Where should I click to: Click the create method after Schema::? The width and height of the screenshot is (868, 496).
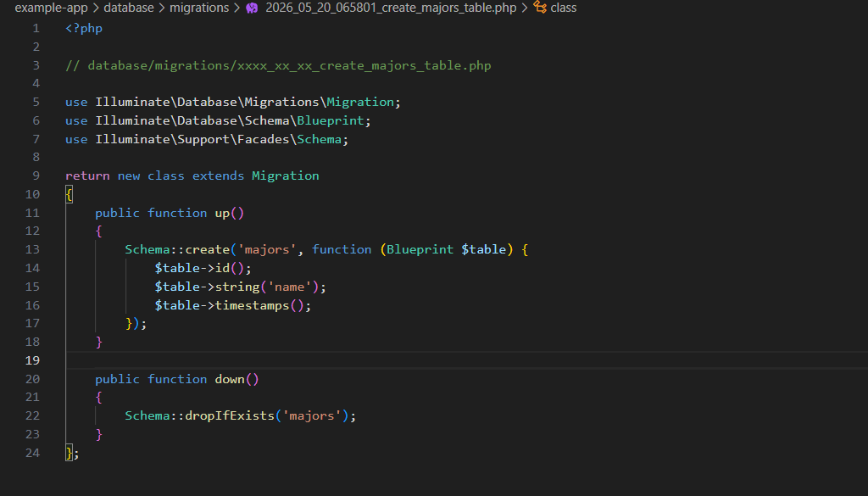[207, 249]
